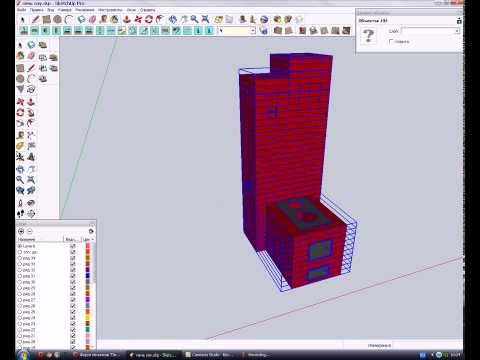Open the Рисование menu
Image resolution: width=480 pixels, height=360 pixels.
coord(85,10)
